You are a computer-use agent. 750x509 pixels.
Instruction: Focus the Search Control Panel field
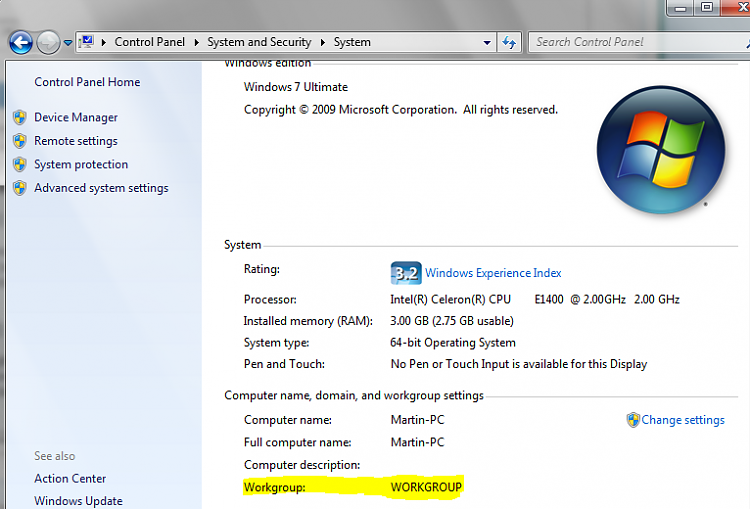tap(639, 42)
